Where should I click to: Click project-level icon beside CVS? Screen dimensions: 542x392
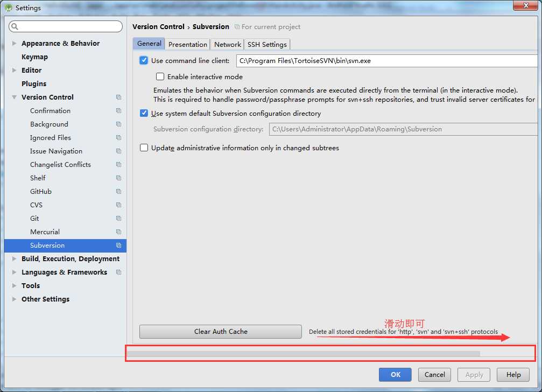click(x=118, y=205)
